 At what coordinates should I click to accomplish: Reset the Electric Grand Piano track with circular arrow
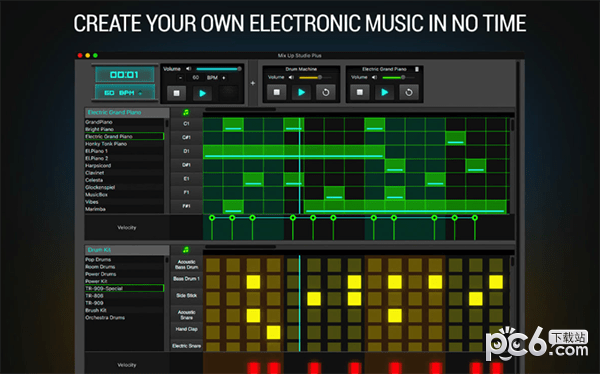pos(409,92)
